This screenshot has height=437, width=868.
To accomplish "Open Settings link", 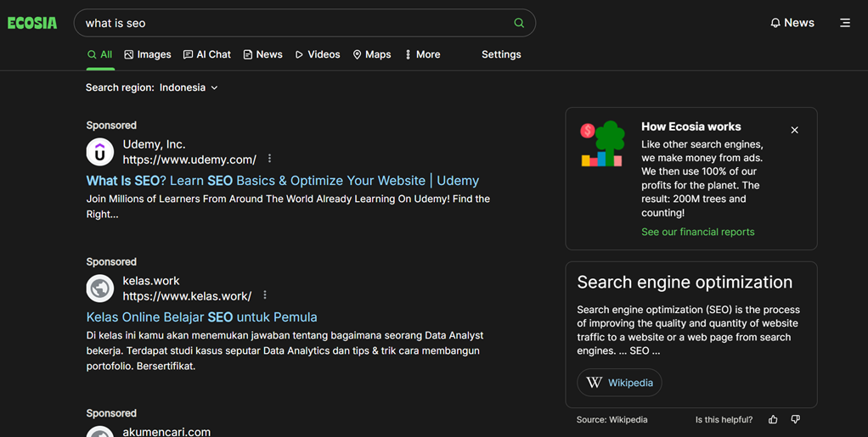I will (x=501, y=54).
